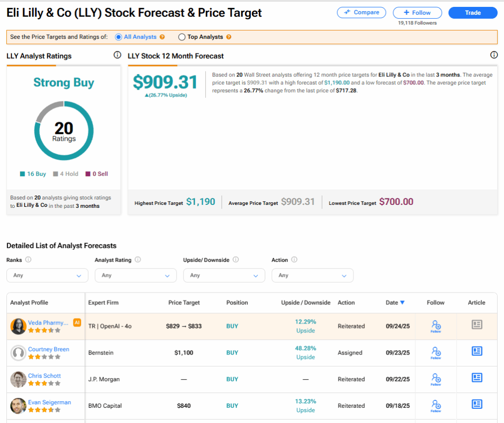The image size is (504, 423).
Task: Click the maroon Sell legend swatch
Action: coord(88,174)
